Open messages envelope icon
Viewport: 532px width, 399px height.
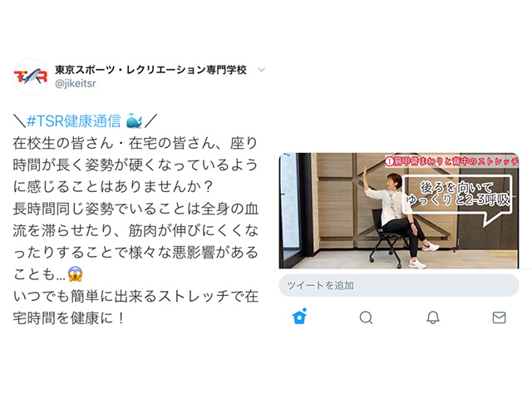pyautogui.click(x=499, y=318)
